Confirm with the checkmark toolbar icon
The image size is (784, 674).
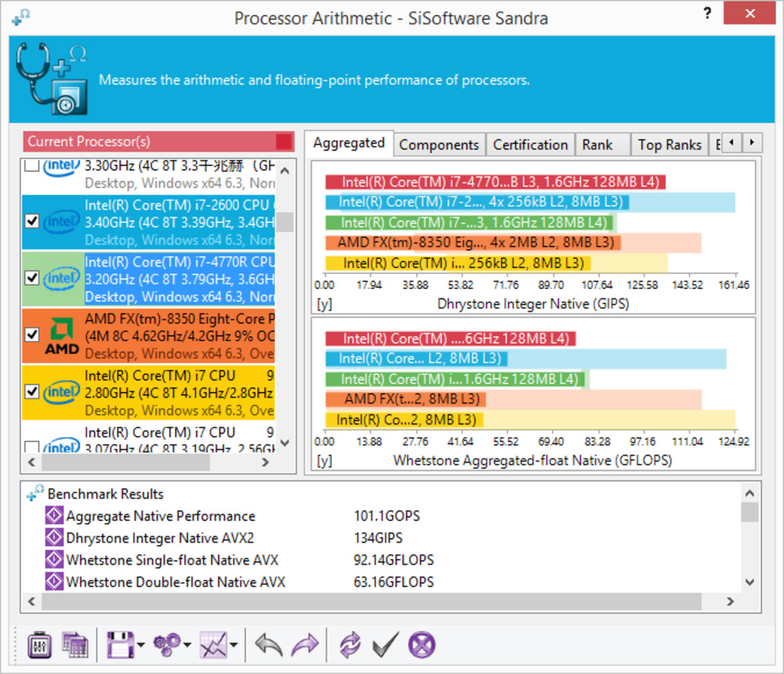386,645
